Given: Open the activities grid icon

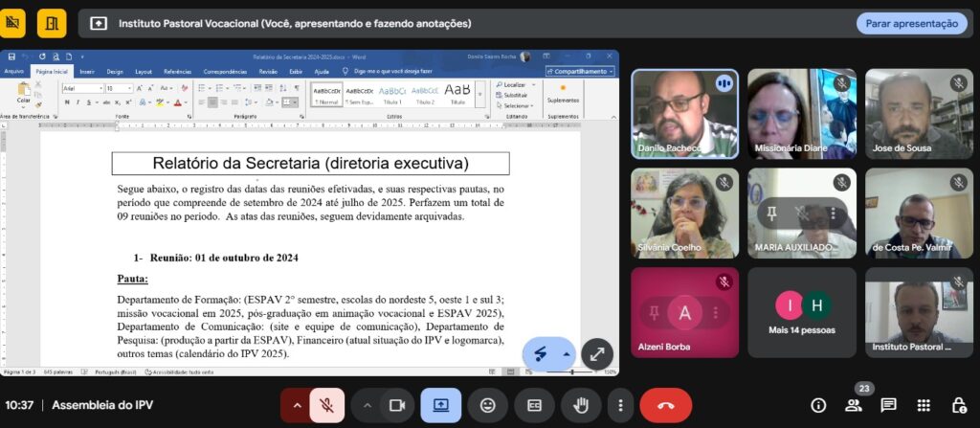Looking at the screenshot, I should point(924,405).
